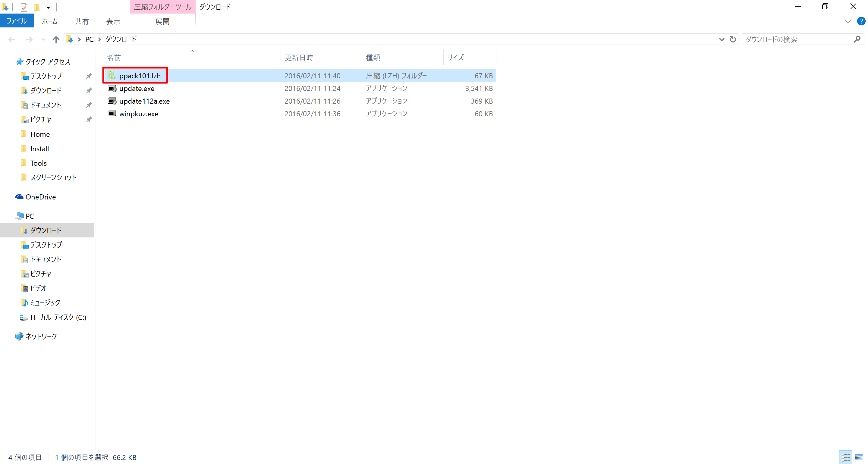This screenshot has width=868, height=464.
Task: Open デスクトップ under PC in navigation pane
Action: click(46, 245)
